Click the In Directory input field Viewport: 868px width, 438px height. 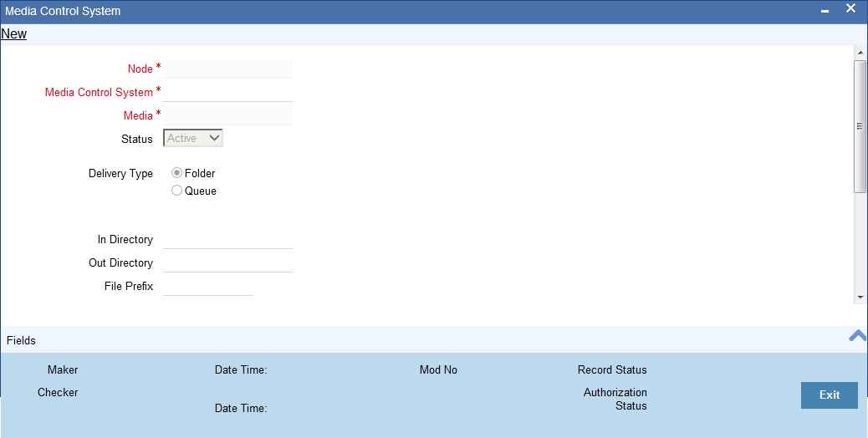pyautogui.click(x=227, y=239)
